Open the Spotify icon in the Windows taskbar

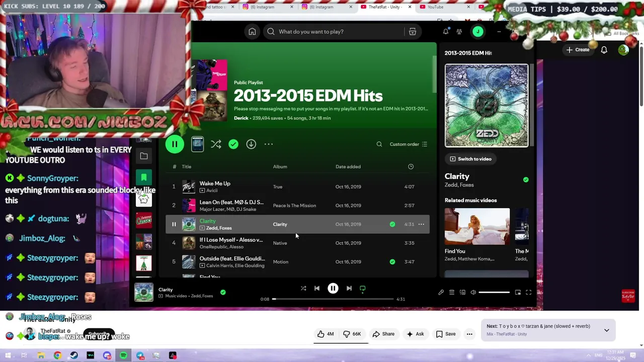[123, 355]
